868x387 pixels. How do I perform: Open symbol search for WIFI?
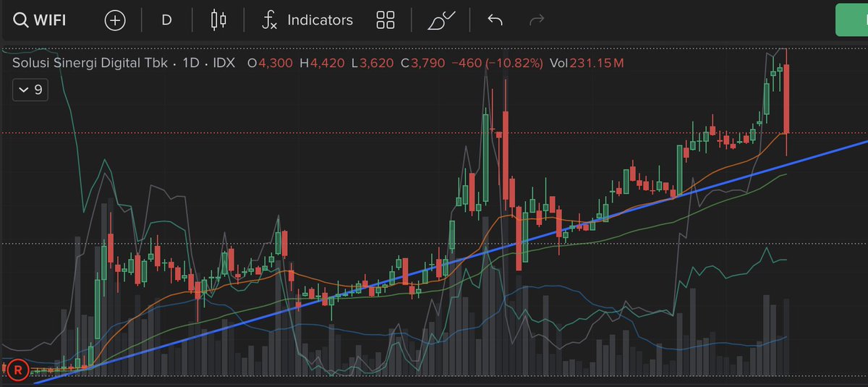click(x=41, y=20)
